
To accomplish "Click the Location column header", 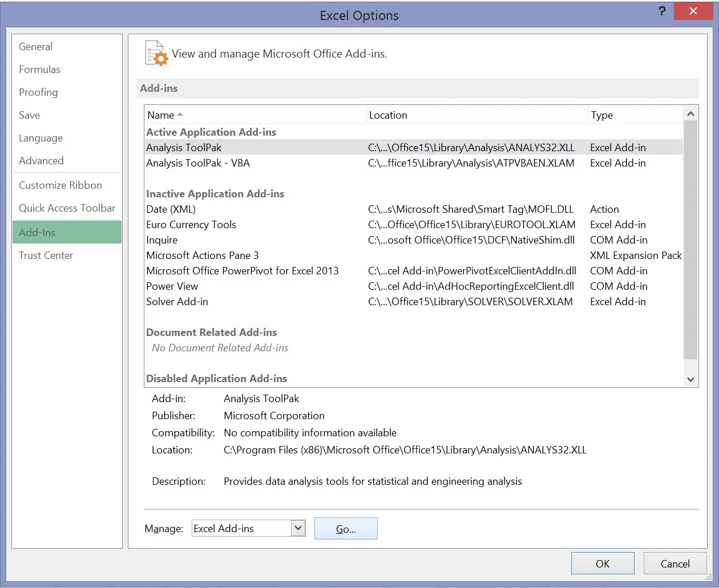I will [x=388, y=115].
